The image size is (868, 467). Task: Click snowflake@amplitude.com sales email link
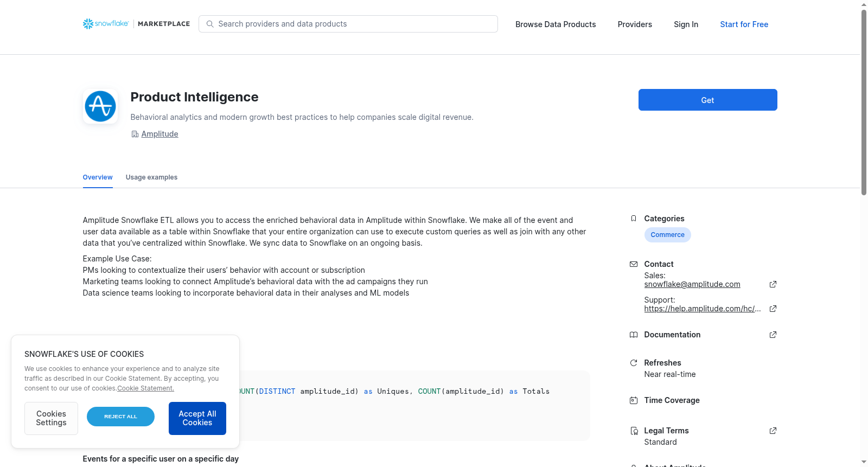692,284
